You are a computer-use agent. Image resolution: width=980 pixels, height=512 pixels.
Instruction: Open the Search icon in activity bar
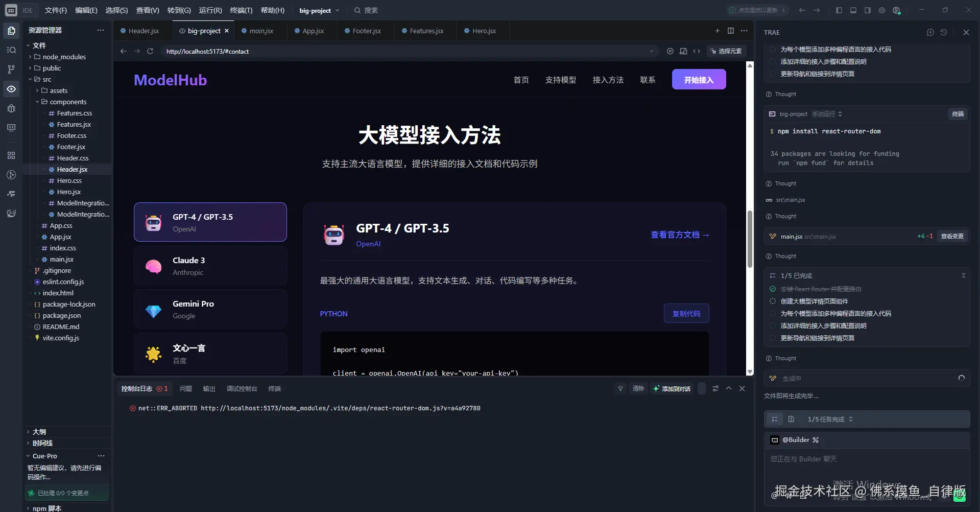point(11,50)
